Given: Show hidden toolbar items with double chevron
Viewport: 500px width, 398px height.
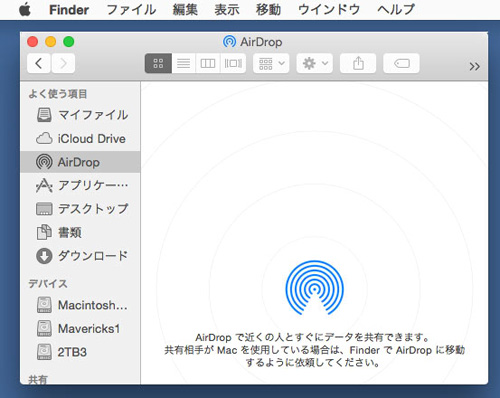Looking at the screenshot, I should [x=474, y=66].
